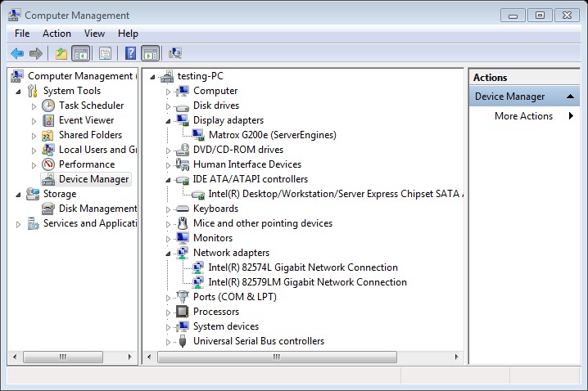This screenshot has width=588, height=391.
Task: Open the Properties toolbar icon
Action: pyautogui.click(x=105, y=54)
